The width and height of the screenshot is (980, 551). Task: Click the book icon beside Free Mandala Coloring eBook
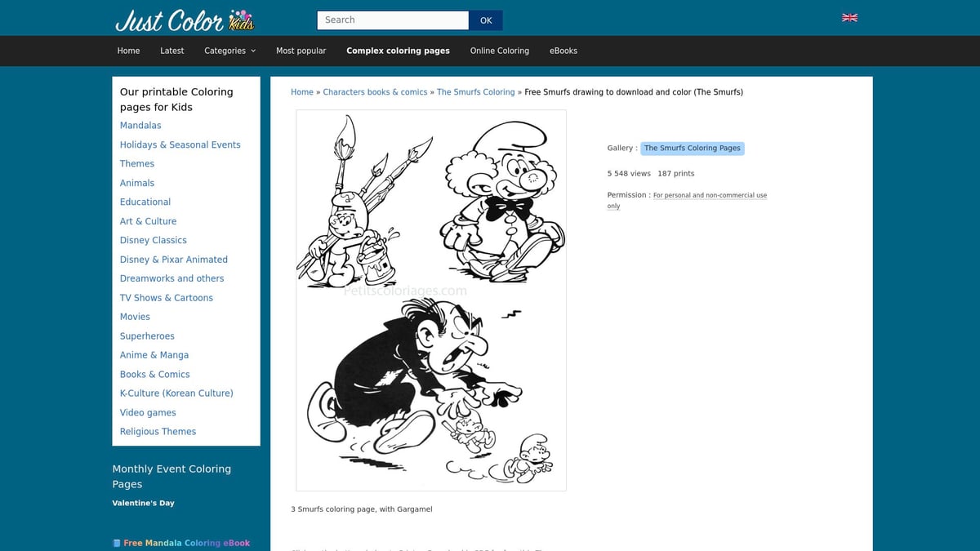click(x=115, y=542)
